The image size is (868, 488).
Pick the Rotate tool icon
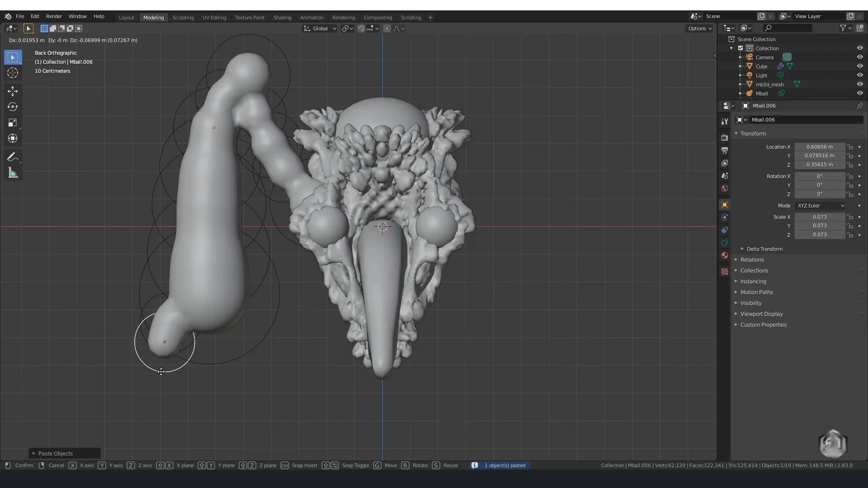(13, 107)
